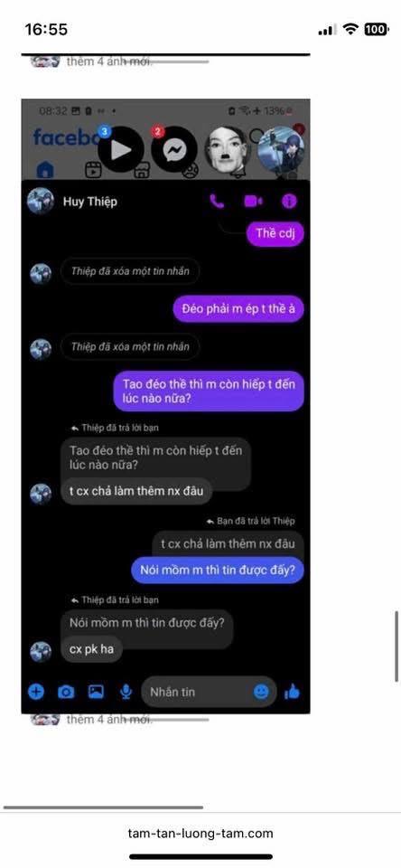This screenshot has height=868, width=401.
Task: Tap the microphone voice message icon
Action: tap(126, 692)
